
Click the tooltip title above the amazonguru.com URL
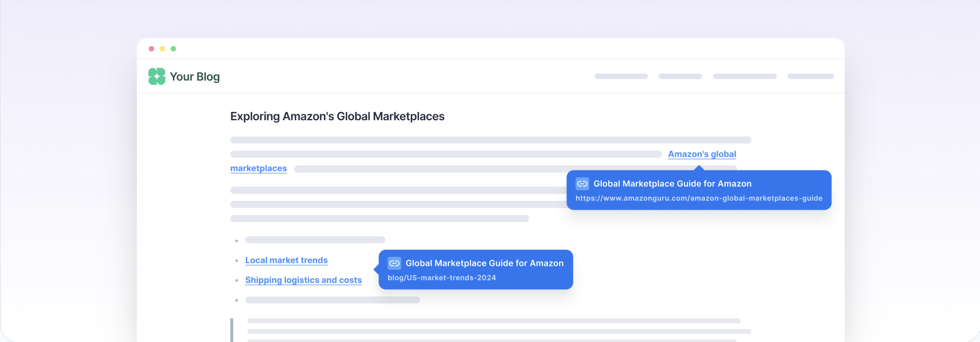coord(672,184)
